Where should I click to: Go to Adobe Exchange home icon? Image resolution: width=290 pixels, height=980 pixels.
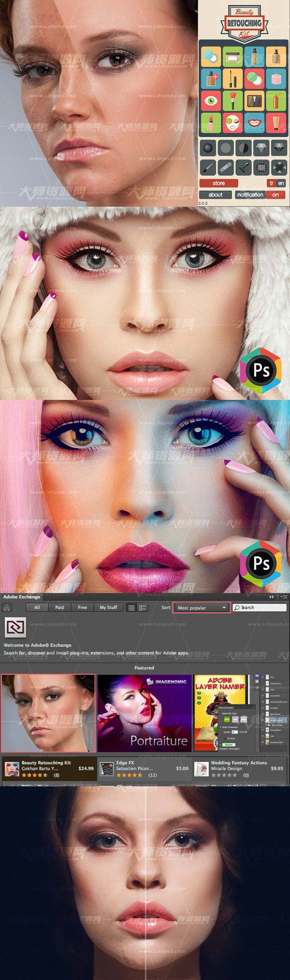tap(7, 608)
